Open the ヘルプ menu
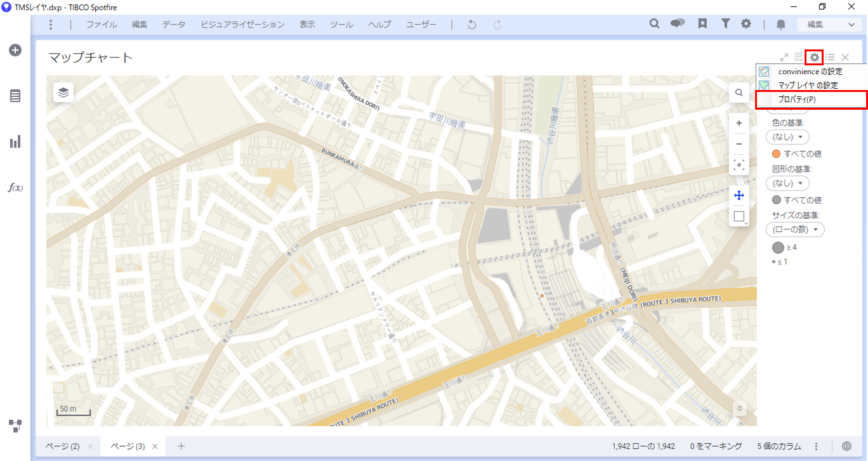Viewport: 868px width, 461px height. [379, 25]
